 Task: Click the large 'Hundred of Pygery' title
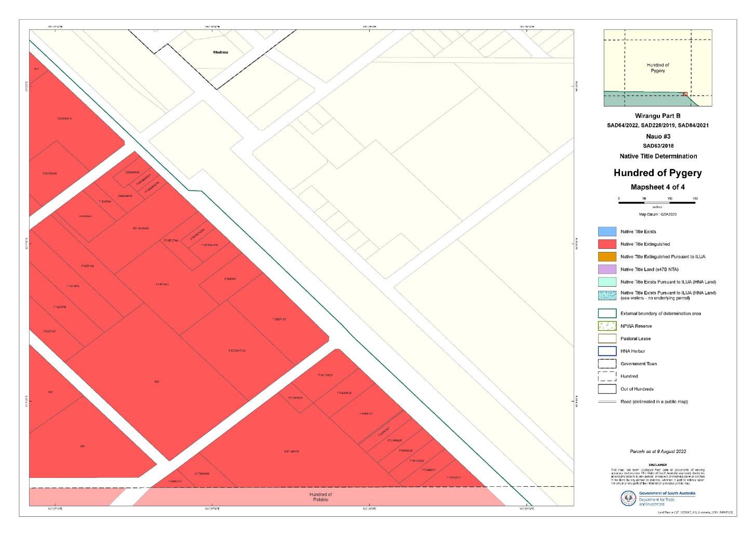tap(657, 173)
